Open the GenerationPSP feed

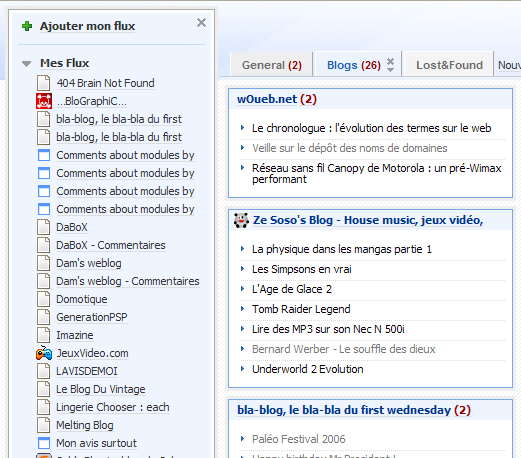click(x=92, y=317)
